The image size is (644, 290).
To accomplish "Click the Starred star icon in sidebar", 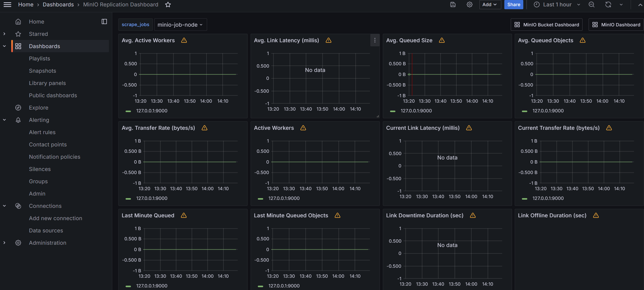I will pos(18,34).
